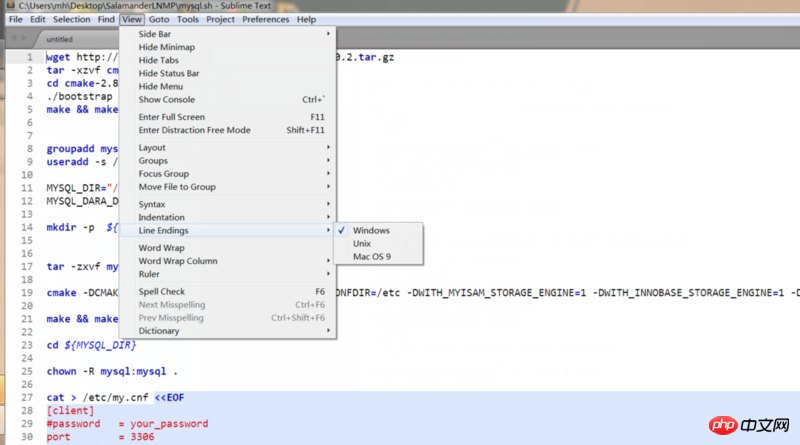Select Unix line endings
Screen dimensions: 800x445
tap(378, 244)
